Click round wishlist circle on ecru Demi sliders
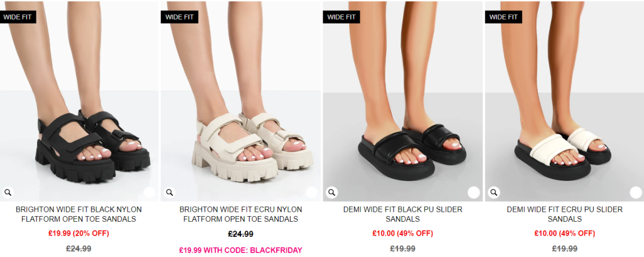Screen dimensions: 644x257 [636, 192]
